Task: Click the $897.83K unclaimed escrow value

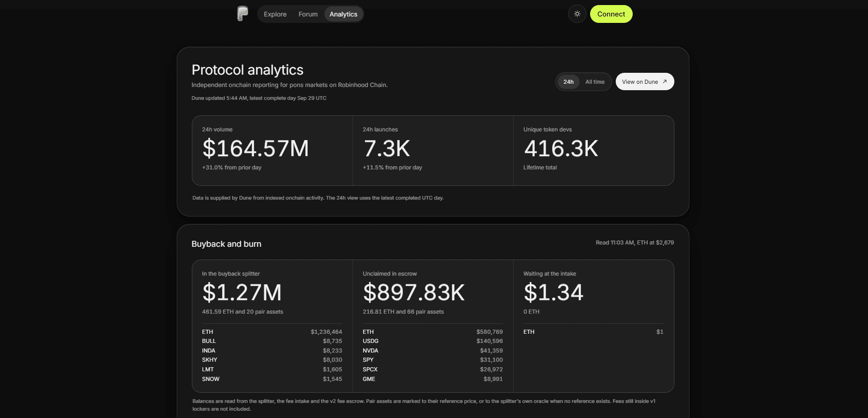Action: click(x=414, y=292)
